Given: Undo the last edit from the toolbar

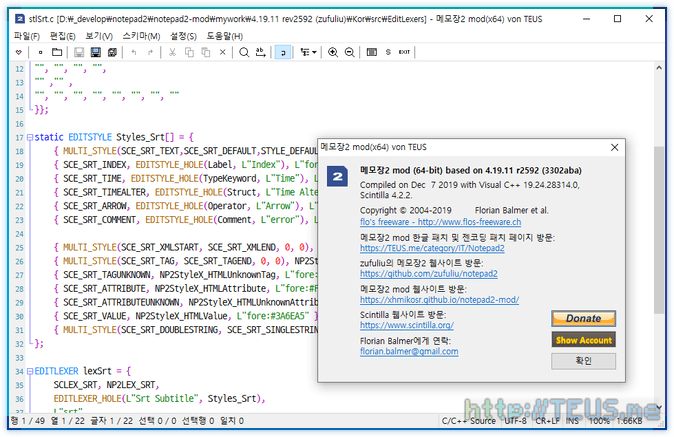Looking at the screenshot, I should pyautogui.click(x=134, y=52).
